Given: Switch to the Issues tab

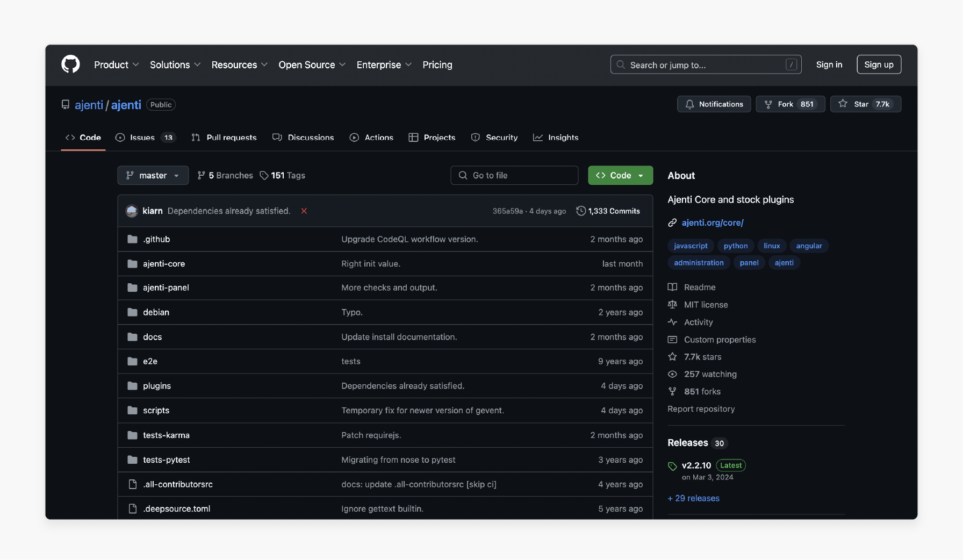Looking at the screenshot, I should coord(146,138).
